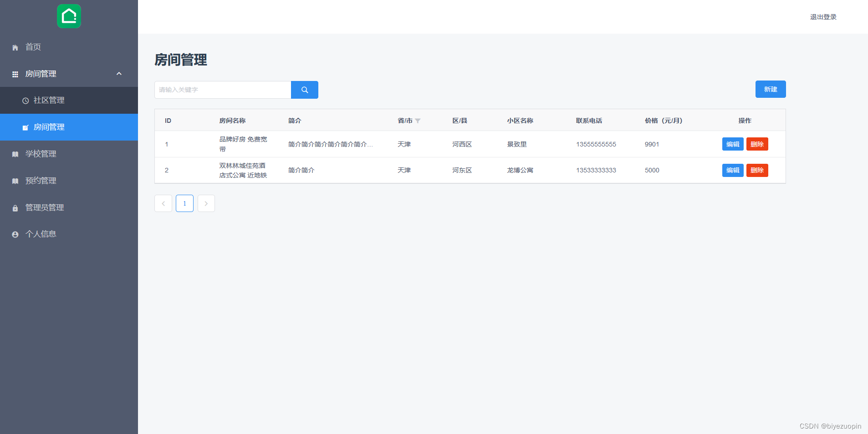Click room name 品牌好房 免费宽带

(243, 144)
